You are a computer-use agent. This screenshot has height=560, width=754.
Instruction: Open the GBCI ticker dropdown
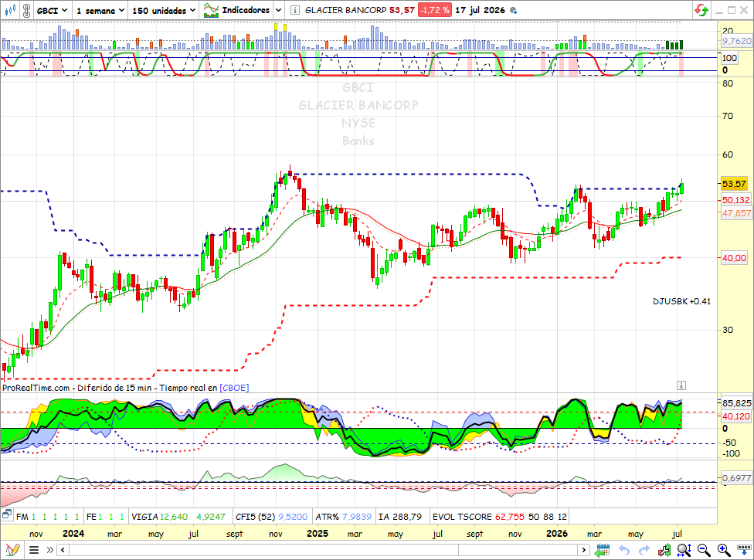(52, 10)
